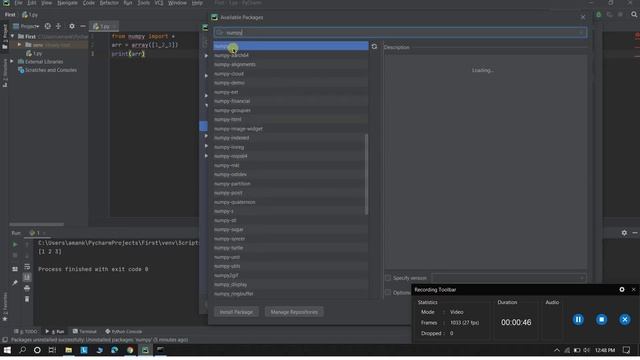The height and width of the screenshot is (360, 640).
Task: Stop recording in the Recording Toolbar
Action: pos(601,320)
